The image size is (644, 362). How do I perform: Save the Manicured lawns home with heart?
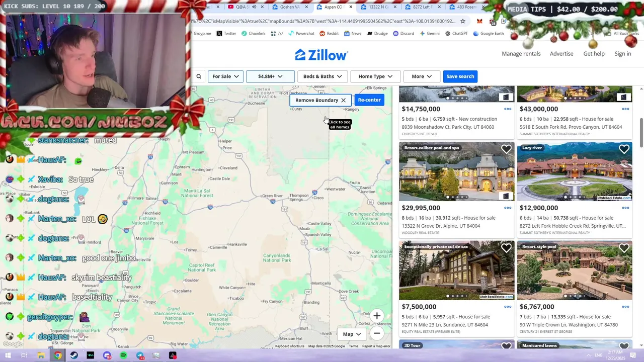[624, 346]
